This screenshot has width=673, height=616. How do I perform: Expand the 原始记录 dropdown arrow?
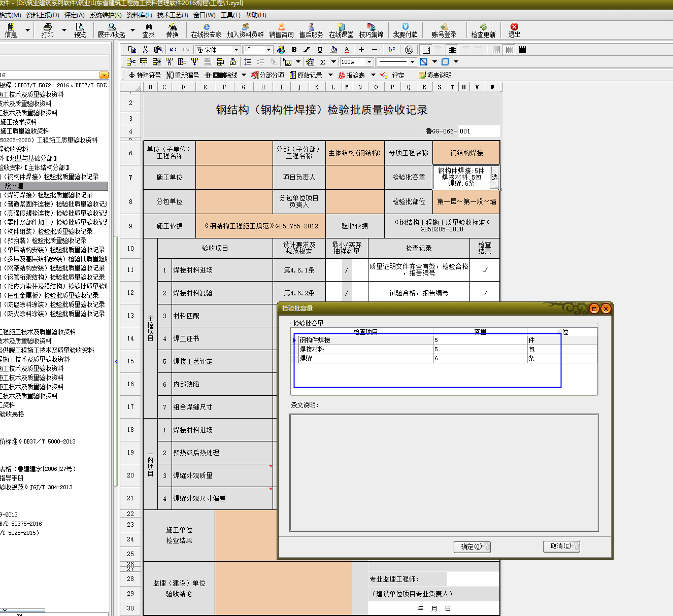330,75
